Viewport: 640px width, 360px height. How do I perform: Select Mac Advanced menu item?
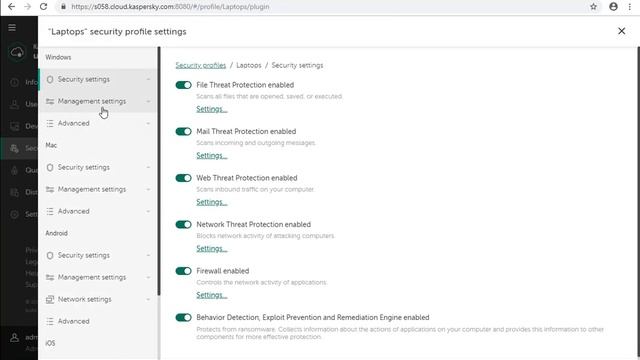coord(98,211)
